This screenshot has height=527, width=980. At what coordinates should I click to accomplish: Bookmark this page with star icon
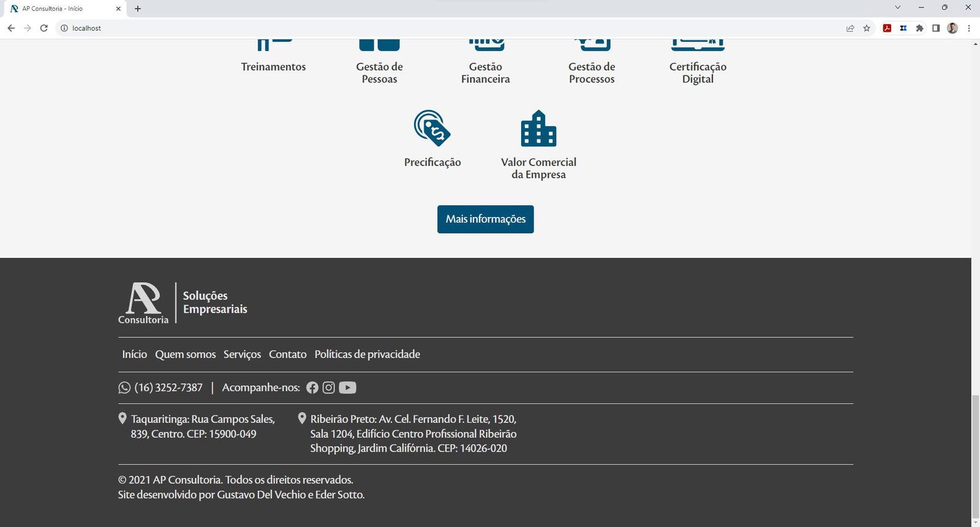point(867,28)
